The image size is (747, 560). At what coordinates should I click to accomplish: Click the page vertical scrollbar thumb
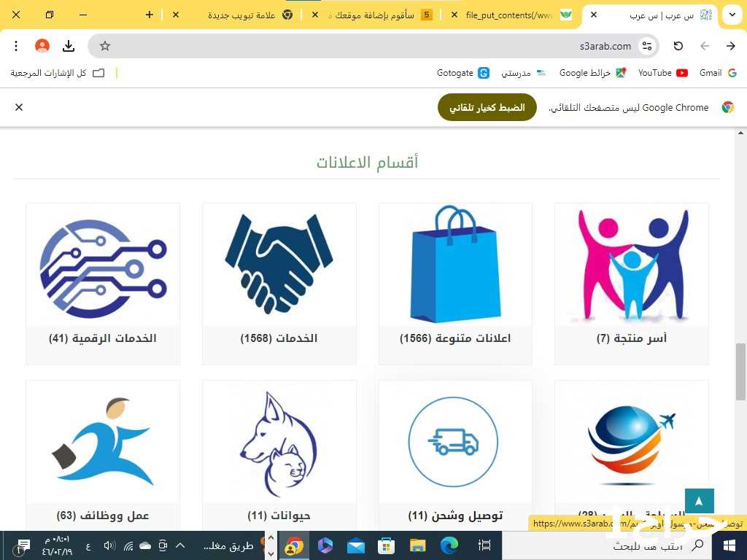point(741,371)
